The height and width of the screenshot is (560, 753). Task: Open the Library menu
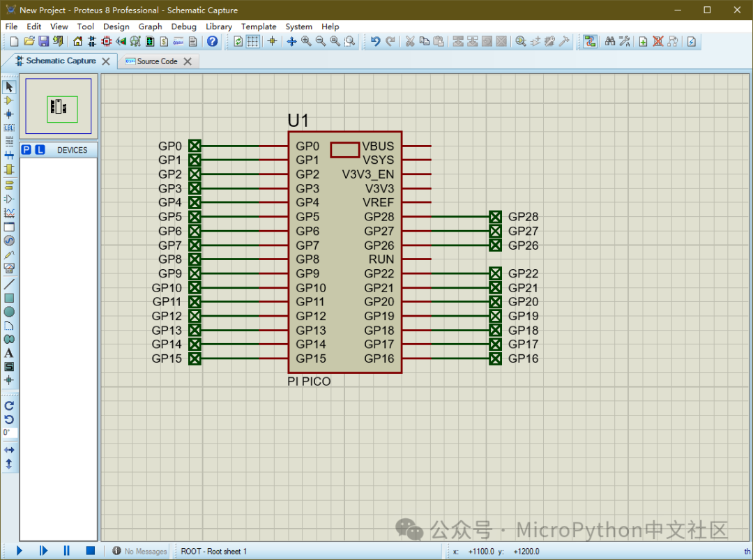[218, 27]
